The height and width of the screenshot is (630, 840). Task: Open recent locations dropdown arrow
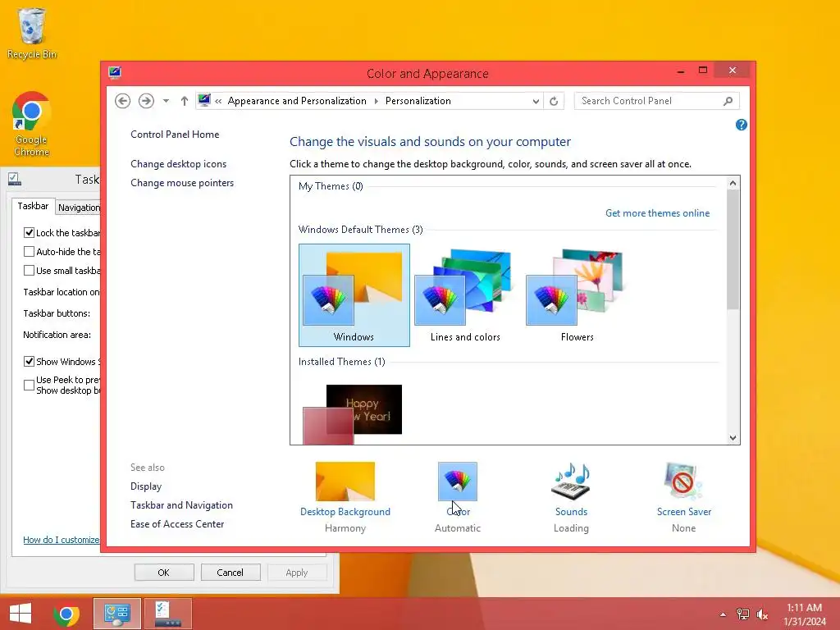[x=166, y=101]
